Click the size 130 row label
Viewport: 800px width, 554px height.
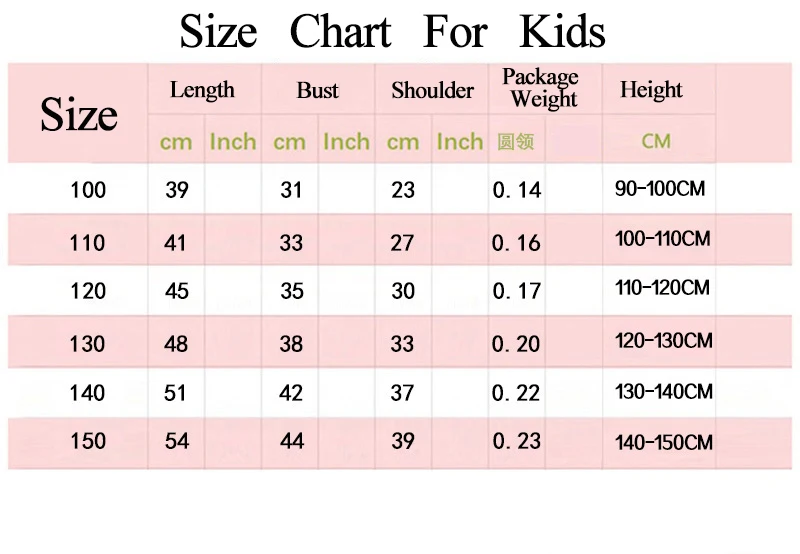[88, 343]
